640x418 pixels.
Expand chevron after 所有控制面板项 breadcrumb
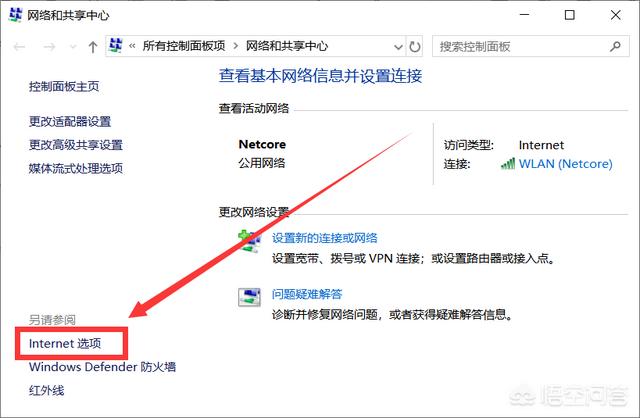236,47
